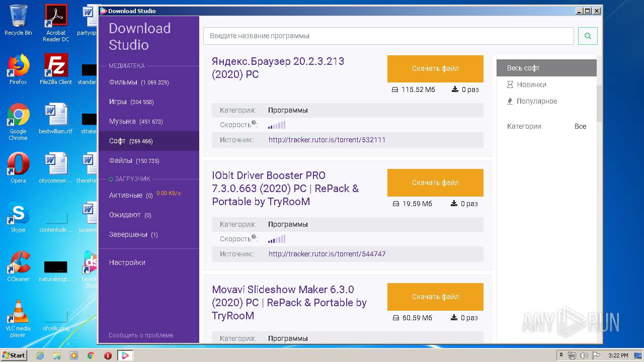Screen dimensions: 644x362
Task: Select Софт section in sidebar
Action: [x=149, y=141]
